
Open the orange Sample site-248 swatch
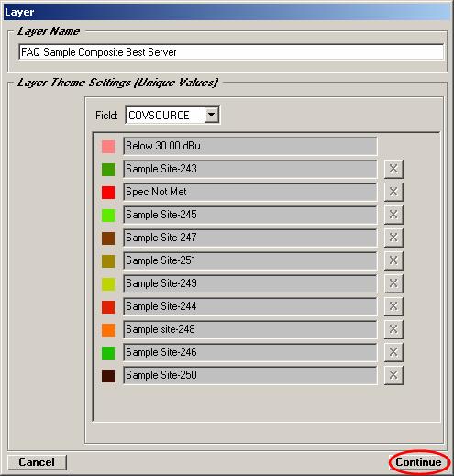pyautogui.click(x=108, y=330)
